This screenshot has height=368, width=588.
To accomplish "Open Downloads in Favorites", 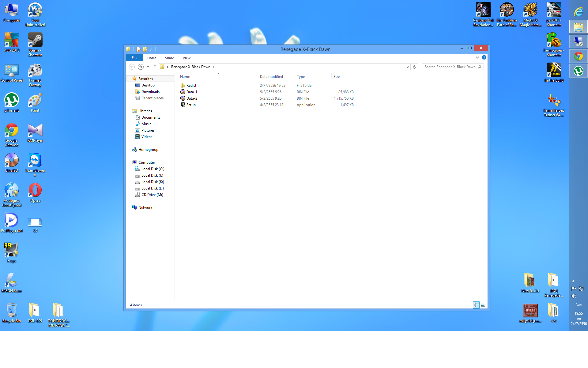I will (x=150, y=92).
